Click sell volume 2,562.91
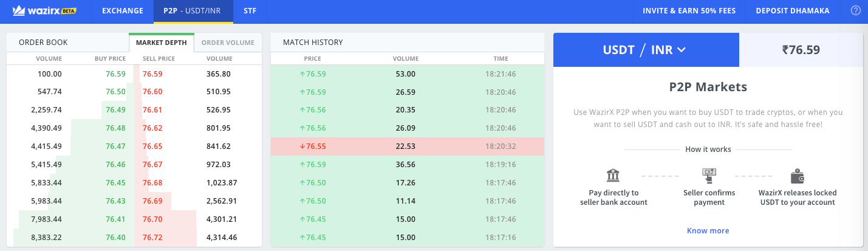This screenshot has width=868, height=251. (222, 201)
